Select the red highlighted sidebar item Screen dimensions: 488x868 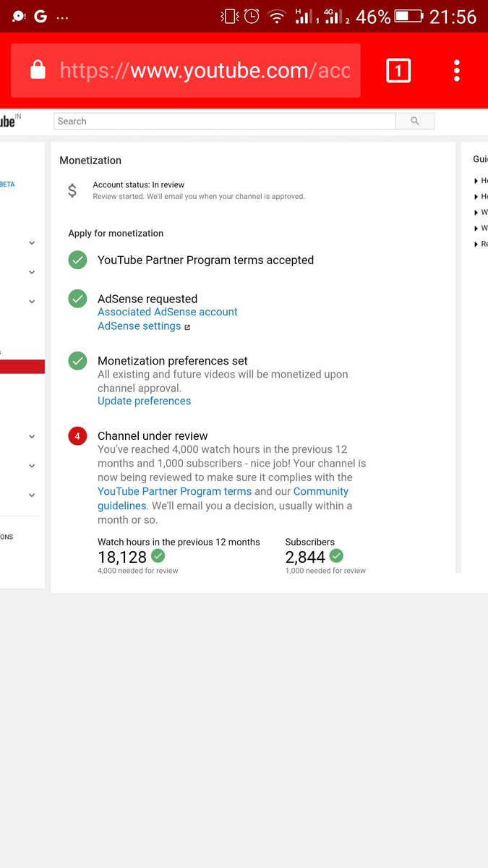coord(22,367)
